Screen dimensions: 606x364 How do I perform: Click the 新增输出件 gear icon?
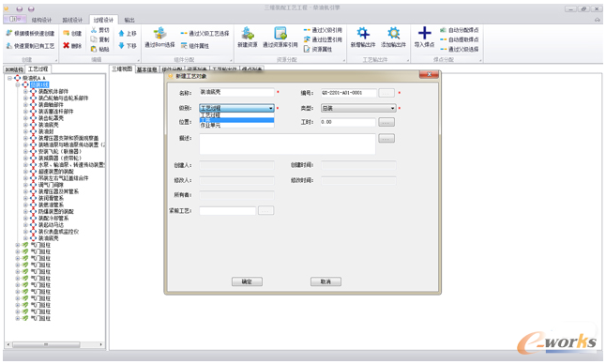click(362, 34)
